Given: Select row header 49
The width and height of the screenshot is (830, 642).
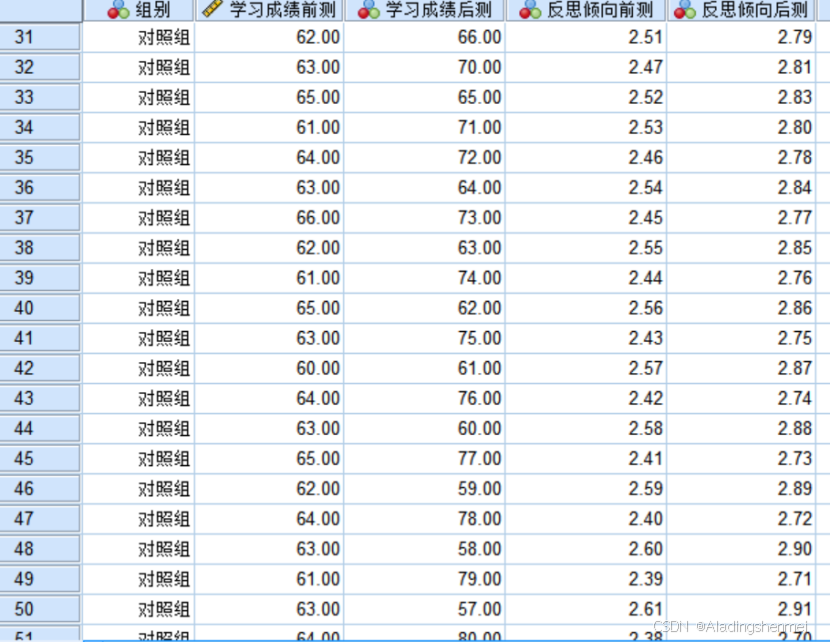Looking at the screenshot, I should [40, 579].
